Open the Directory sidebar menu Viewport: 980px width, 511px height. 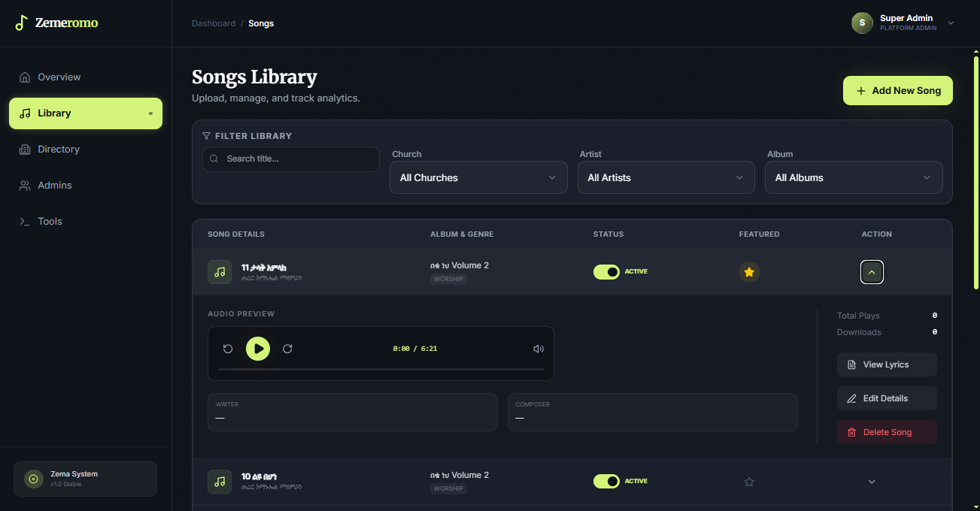click(86, 149)
